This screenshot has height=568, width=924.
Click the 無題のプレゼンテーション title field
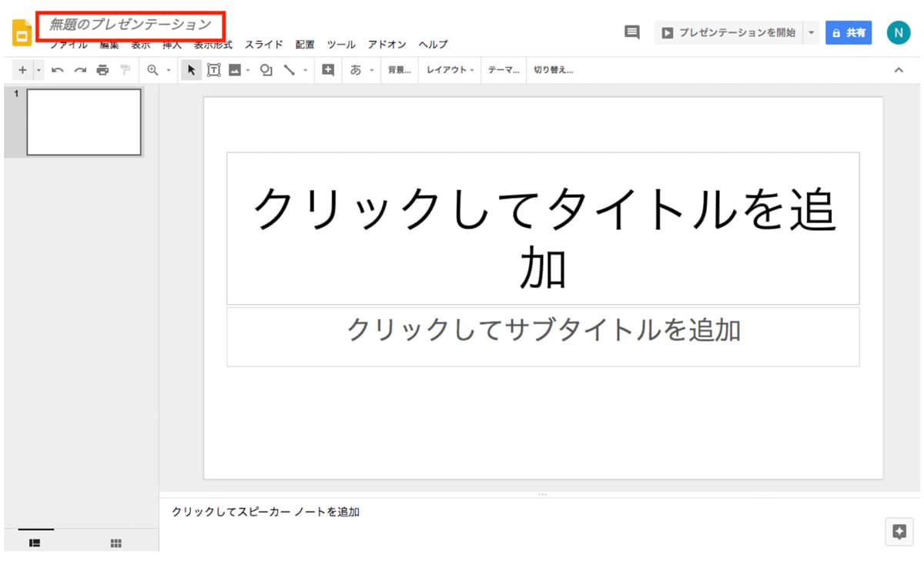[x=130, y=25]
